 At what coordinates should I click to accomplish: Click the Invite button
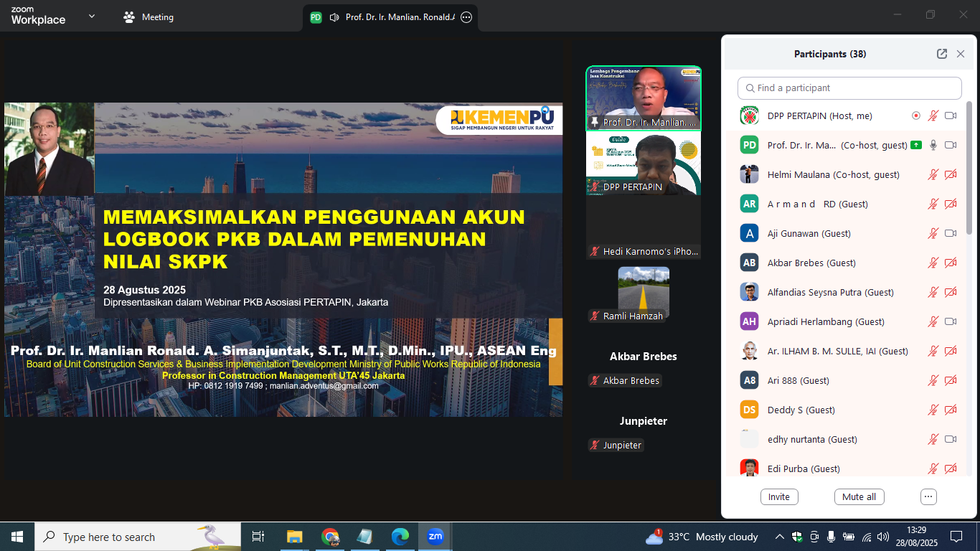point(779,496)
